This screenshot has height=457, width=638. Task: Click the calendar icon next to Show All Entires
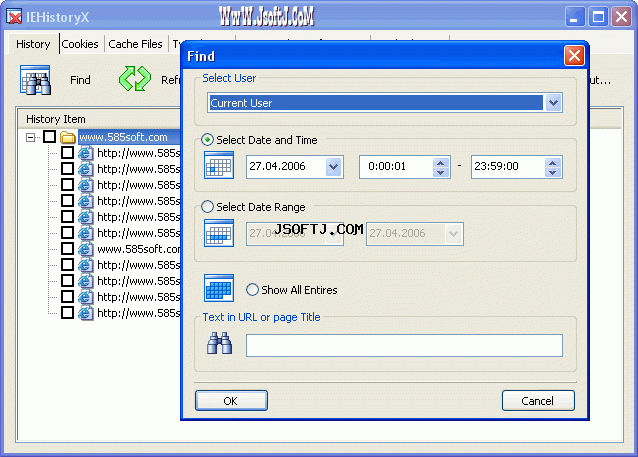pos(219,288)
